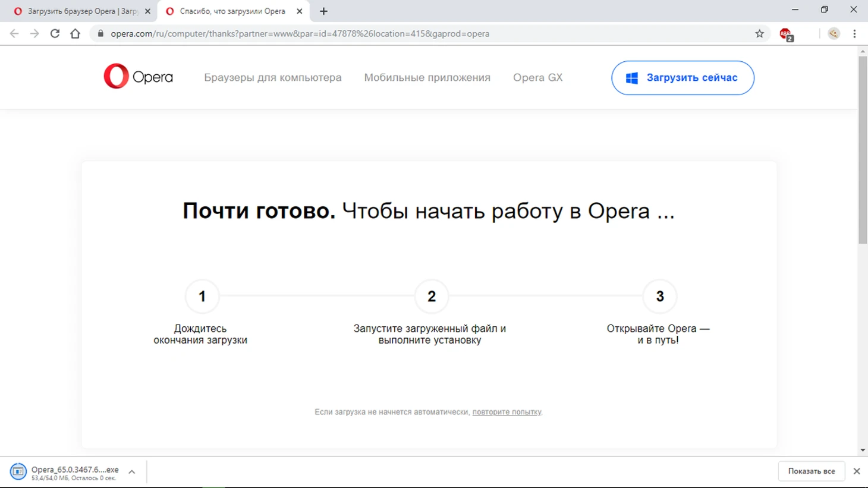This screenshot has width=868, height=488.
Task: Minimize the browser window
Action: (x=795, y=10)
